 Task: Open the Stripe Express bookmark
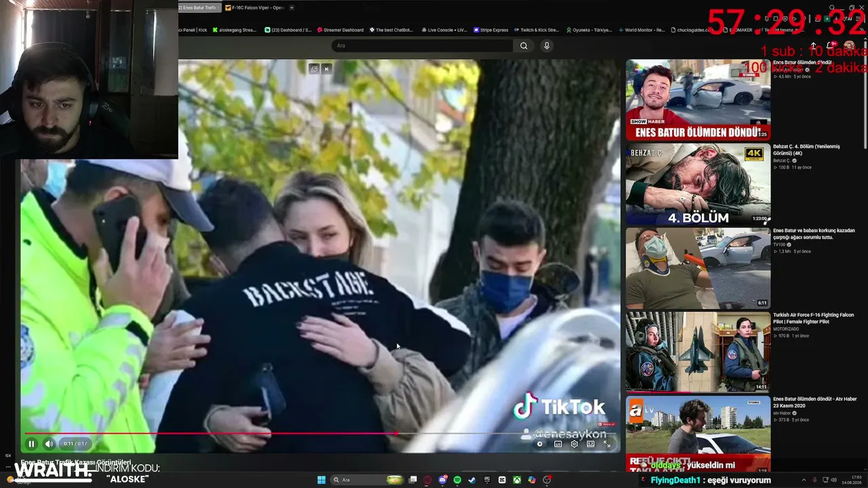[491, 30]
